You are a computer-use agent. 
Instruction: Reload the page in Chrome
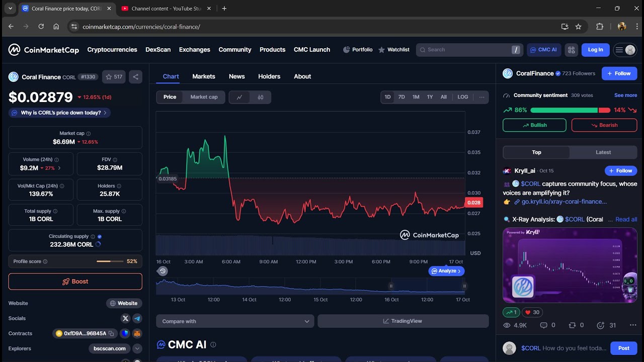click(41, 27)
